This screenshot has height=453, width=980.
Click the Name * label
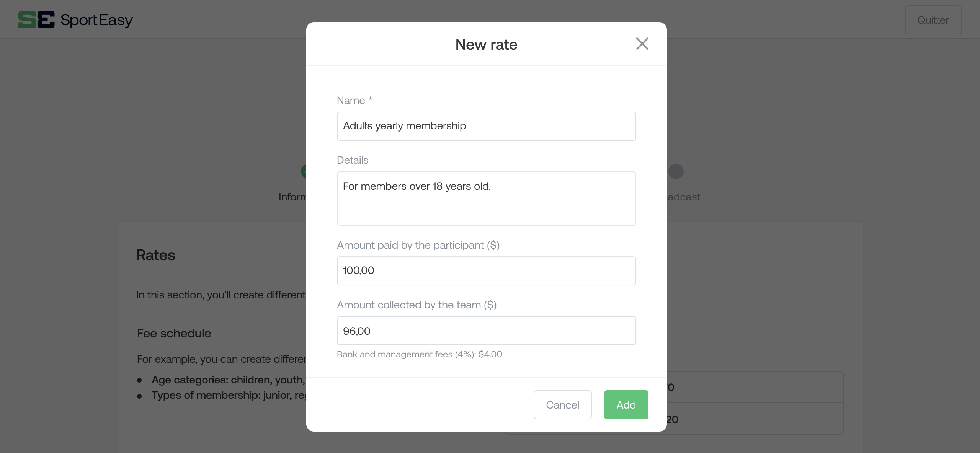tap(354, 100)
